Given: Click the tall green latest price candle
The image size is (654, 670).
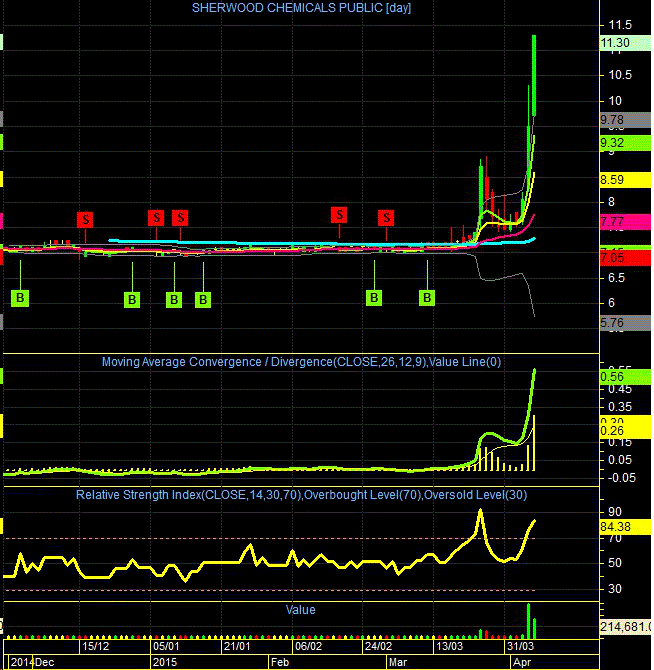Looking at the screenshot, I should pos(534,75).
